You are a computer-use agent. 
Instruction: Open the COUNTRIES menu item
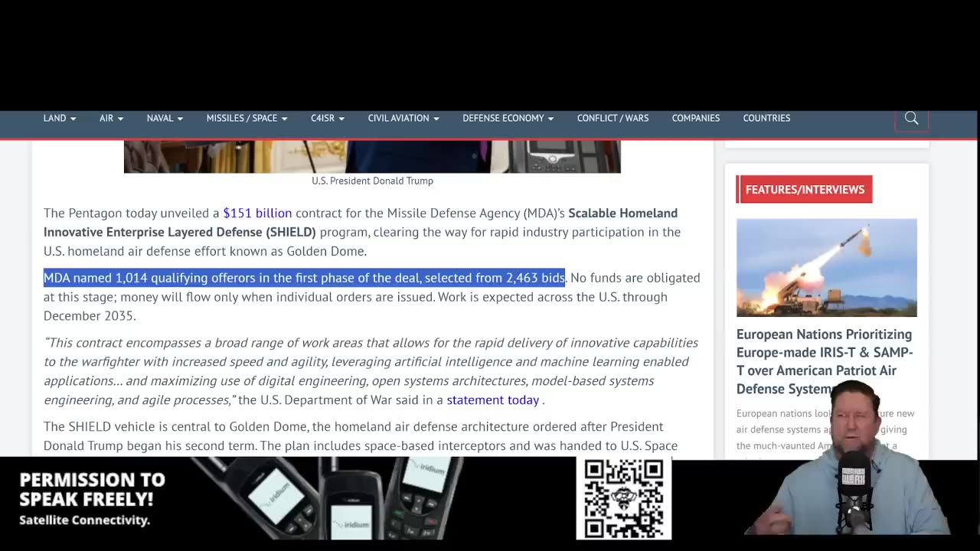click(766, 118)
